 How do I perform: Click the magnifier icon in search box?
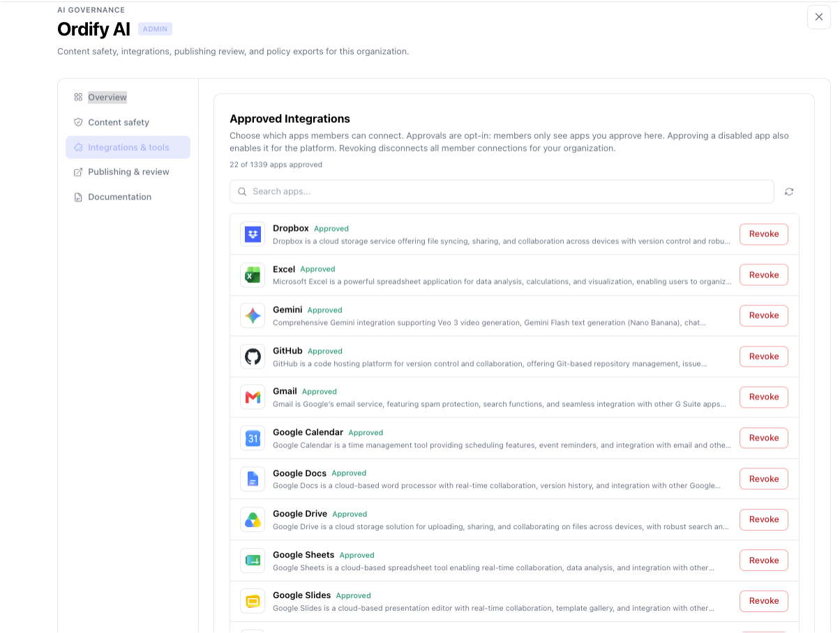tap(242, 192)
